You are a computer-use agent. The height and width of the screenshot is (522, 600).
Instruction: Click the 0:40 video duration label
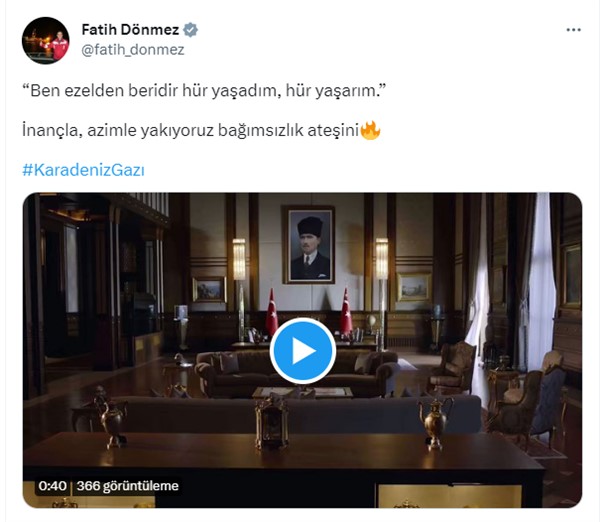pos(52,486)
